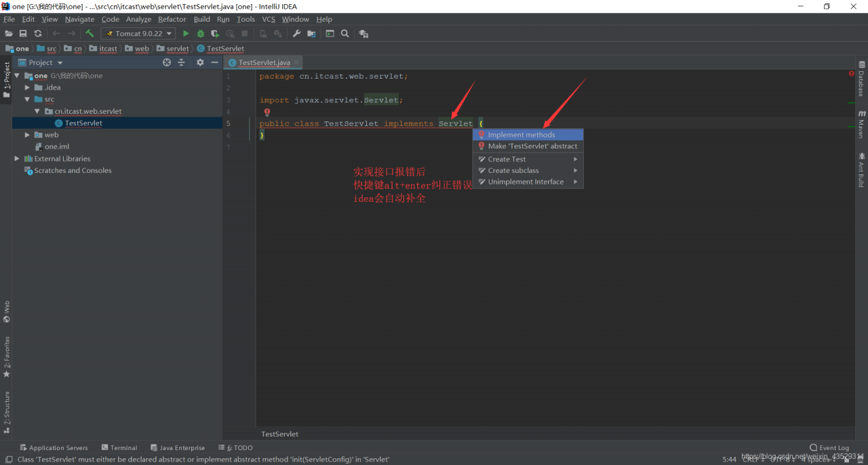The width and height of the screenshot is (868, 465).
Task: Open the Terminal tool window
Action: pos(119,447)
